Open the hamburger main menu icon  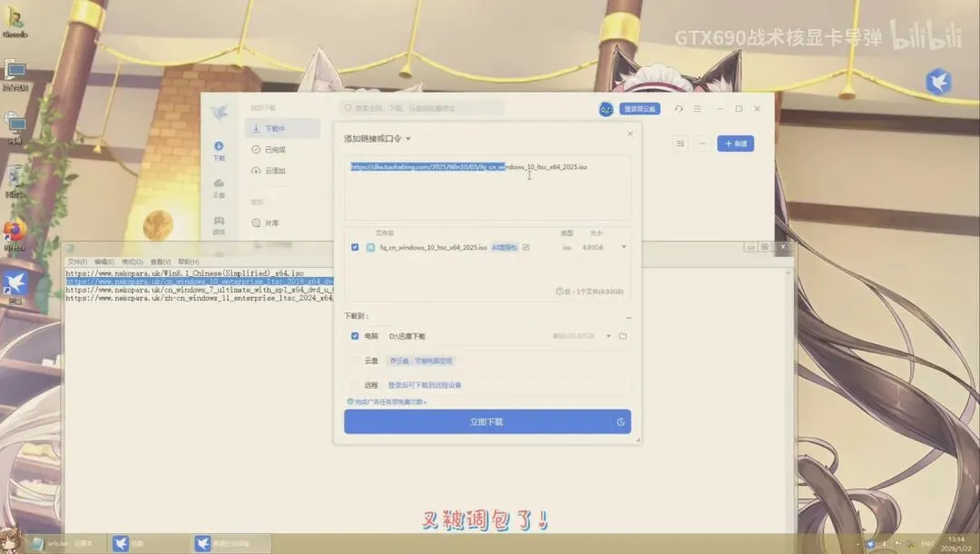pyautogui.click(x=698, y=109)
